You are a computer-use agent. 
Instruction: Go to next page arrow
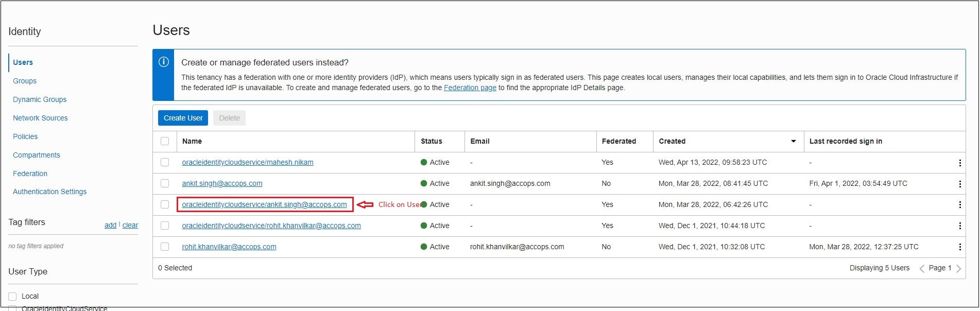pyautogui.click(x=958, y=268)
